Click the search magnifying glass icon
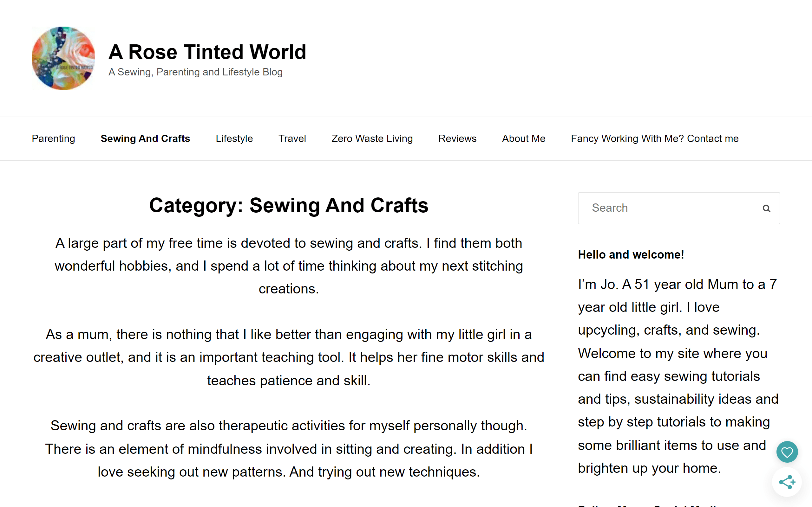The height and width of the screenshot is (507, 812). 766,209
